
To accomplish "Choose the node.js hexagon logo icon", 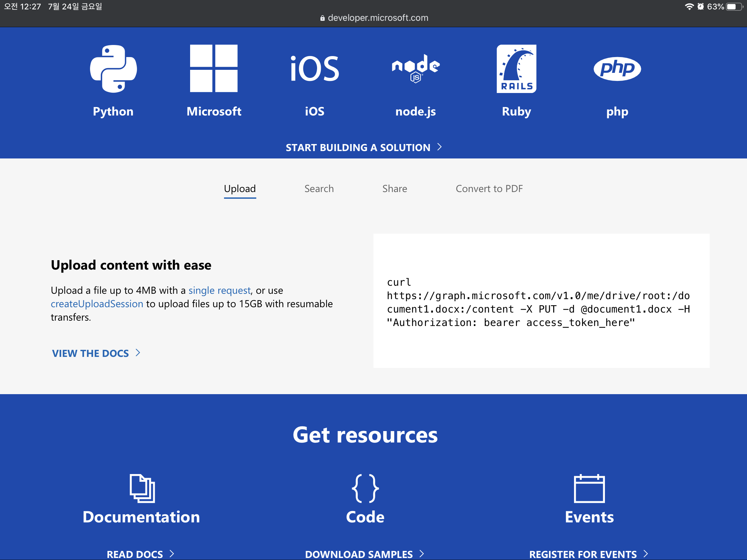I will click(x=415, y=68).
